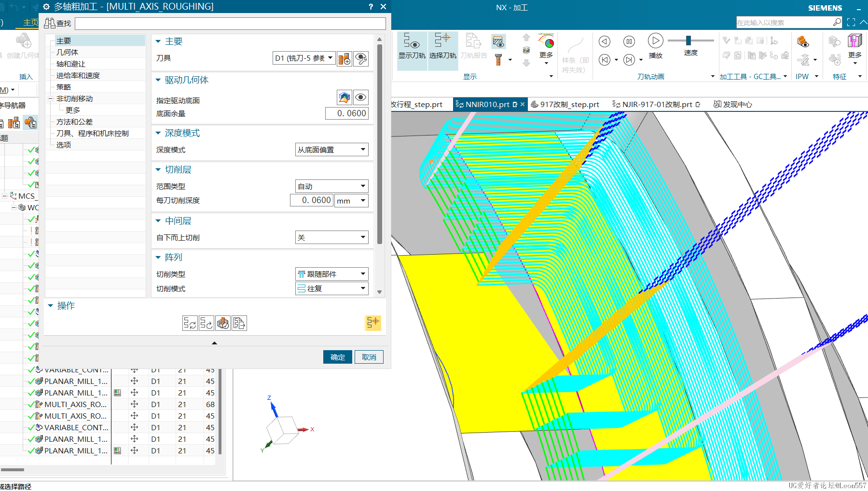The image size is (868, 491).
Task: Click the colorful 更多 icon in the 显示 group
Action: [x=546, y=41]
